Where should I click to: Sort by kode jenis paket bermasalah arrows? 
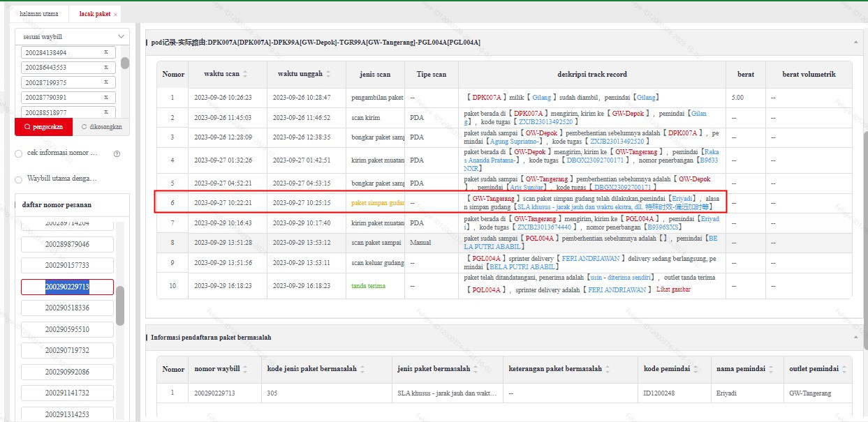[362, 369]
